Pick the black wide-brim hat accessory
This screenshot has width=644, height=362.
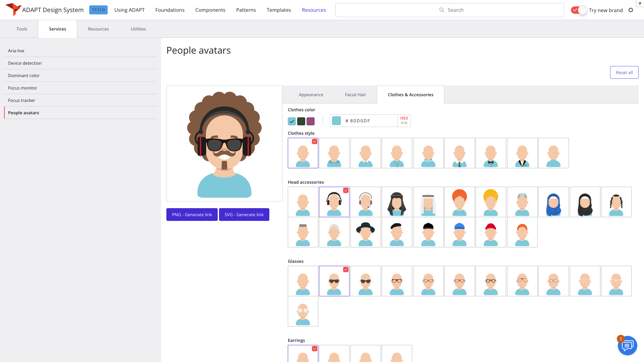click(366, 232)
